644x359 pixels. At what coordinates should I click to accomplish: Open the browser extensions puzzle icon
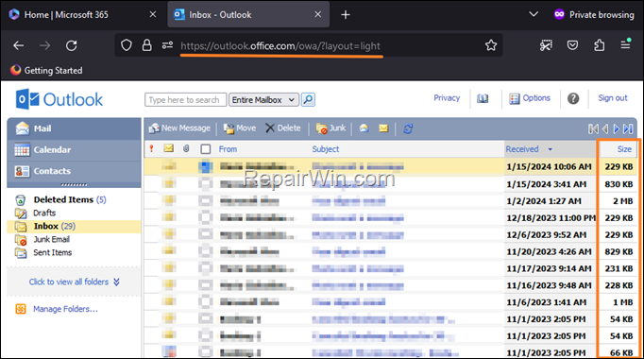[600, 45]
